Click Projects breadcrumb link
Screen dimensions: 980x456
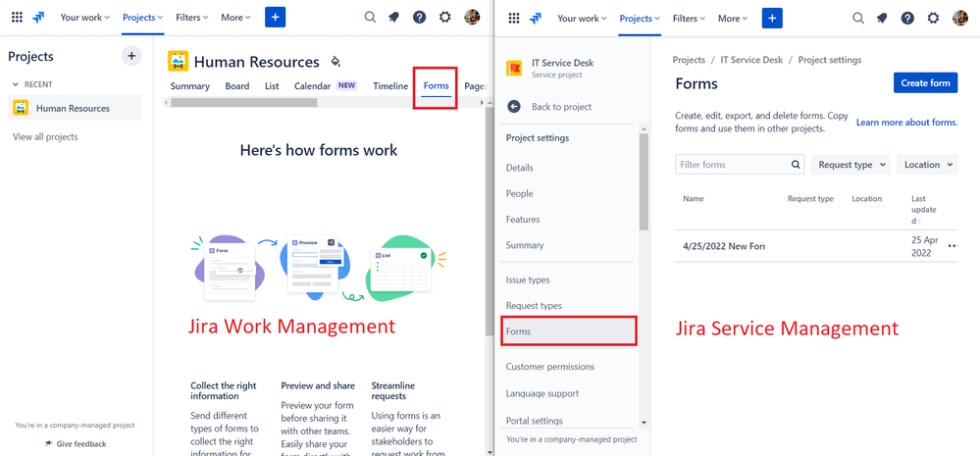(689, 60)
